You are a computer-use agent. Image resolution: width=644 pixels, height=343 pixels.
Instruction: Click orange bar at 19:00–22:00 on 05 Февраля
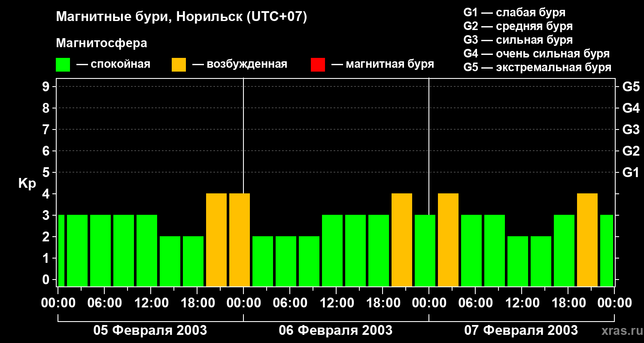tap(216, 240)
